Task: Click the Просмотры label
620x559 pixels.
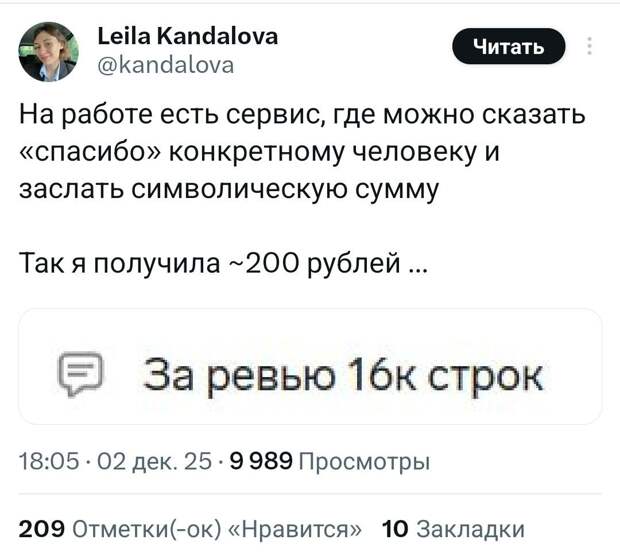Action: (364, 461)
